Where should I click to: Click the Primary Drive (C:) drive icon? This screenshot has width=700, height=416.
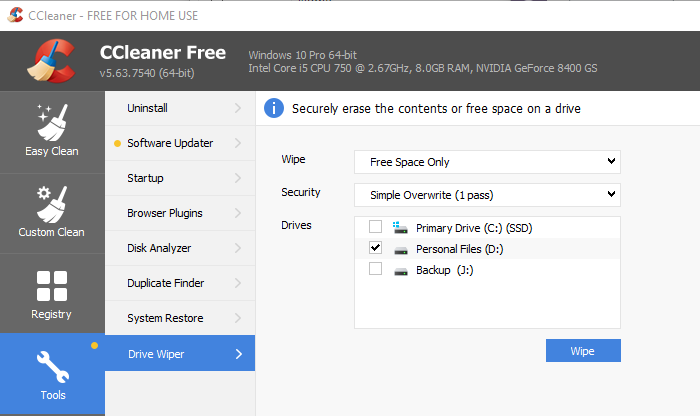point(401,228)
